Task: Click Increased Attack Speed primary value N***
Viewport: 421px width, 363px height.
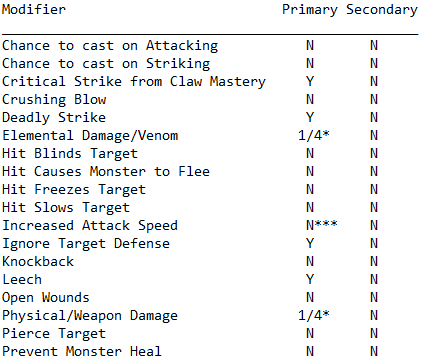Action: pyautogui.click(x=322, y=225)
